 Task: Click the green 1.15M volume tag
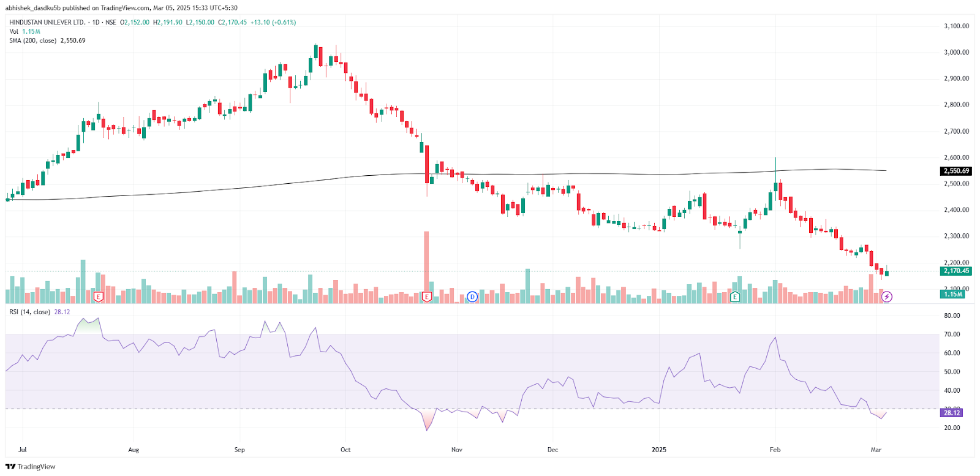pos(953,294)
